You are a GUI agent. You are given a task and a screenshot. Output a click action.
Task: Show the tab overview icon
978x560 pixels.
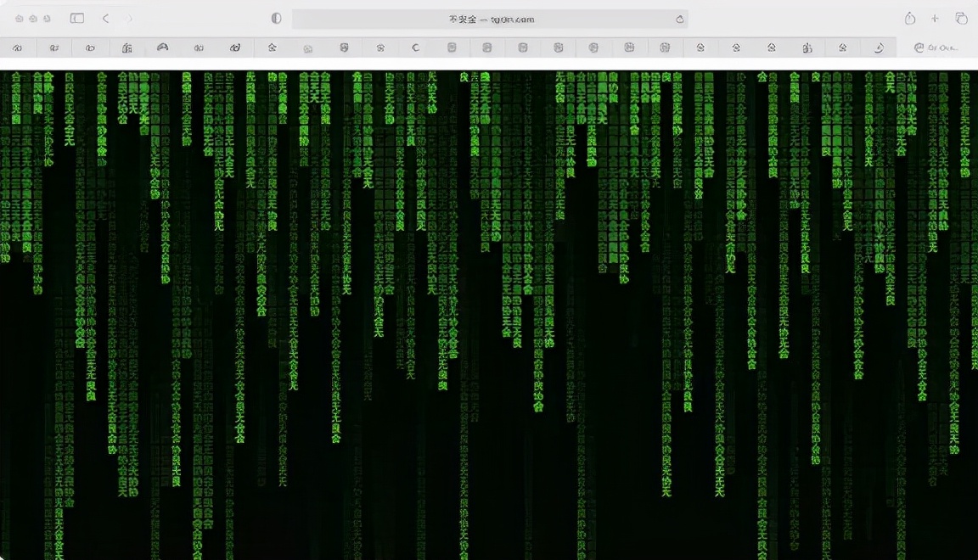[x=961, y=18]
